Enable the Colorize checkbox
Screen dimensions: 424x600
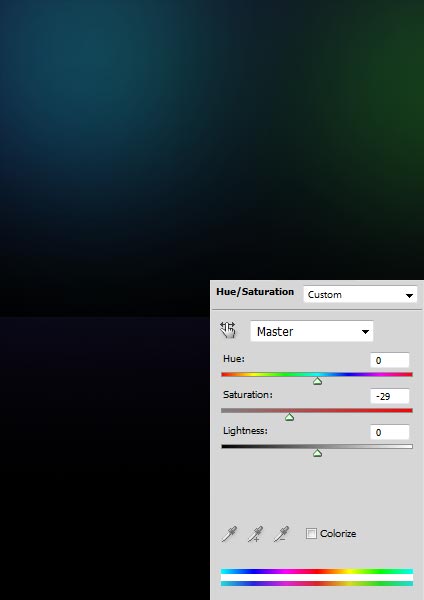coord(311,533)
